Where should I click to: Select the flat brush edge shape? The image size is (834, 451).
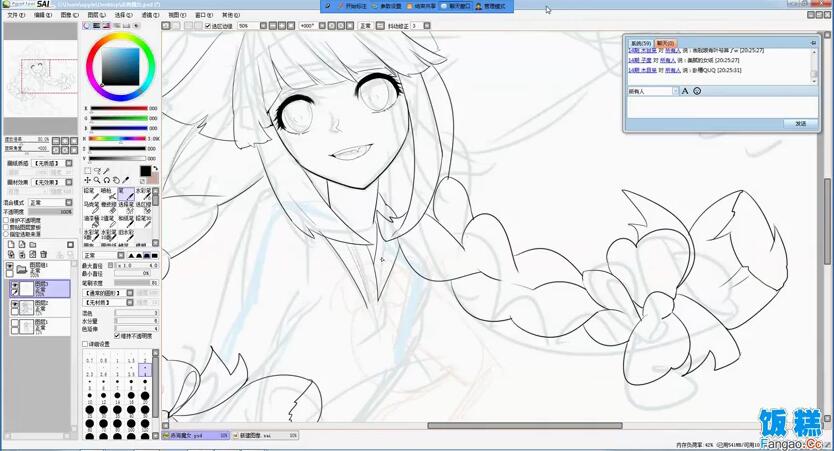pos(155,255)
